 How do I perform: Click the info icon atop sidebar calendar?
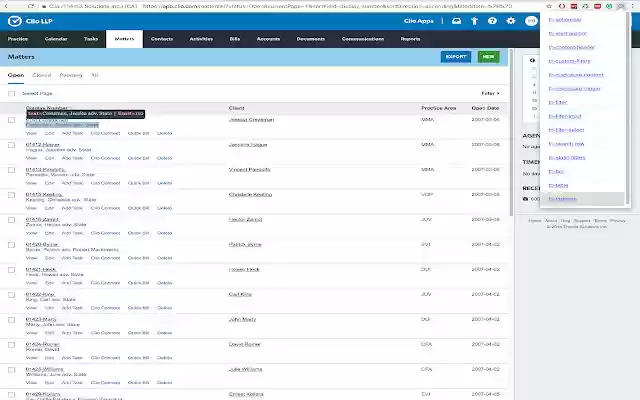point(532,60)
